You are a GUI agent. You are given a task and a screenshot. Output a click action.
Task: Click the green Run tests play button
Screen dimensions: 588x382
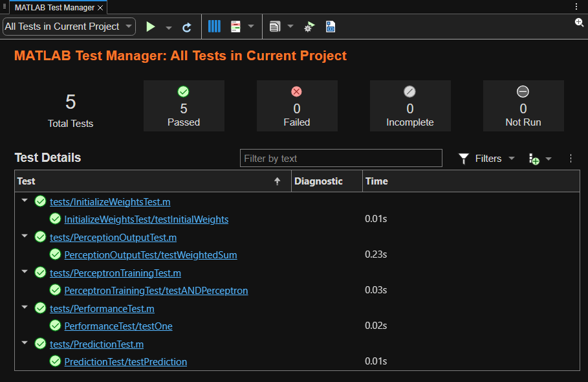[x=151, y=27]
